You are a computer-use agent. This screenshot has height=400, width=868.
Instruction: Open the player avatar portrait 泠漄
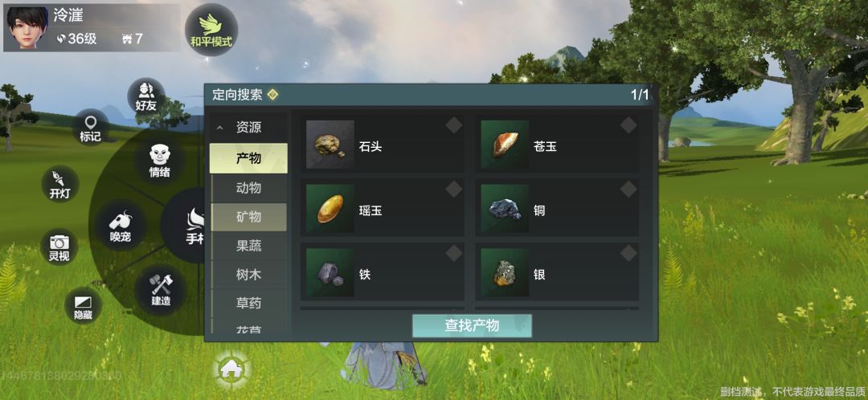[27, 27]
